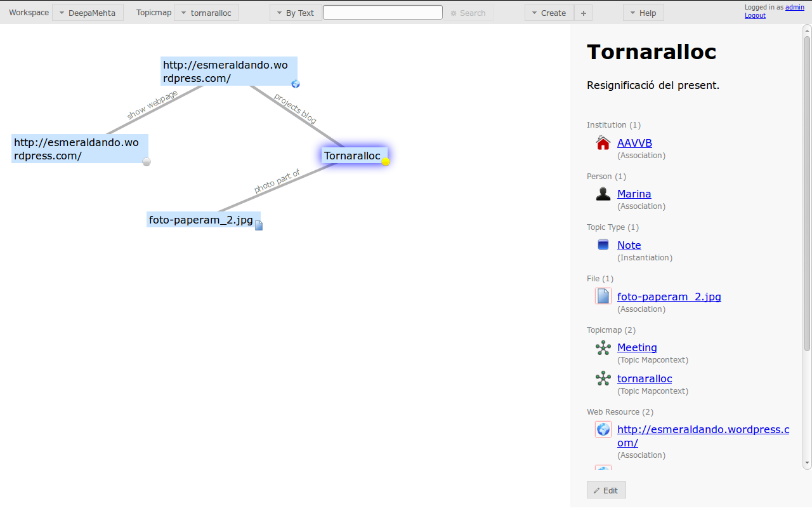Viewport: 812px width, 508px height.
Task: Click the globe icon beside esmeraldando web resource
Action: [x=603, y=429]
